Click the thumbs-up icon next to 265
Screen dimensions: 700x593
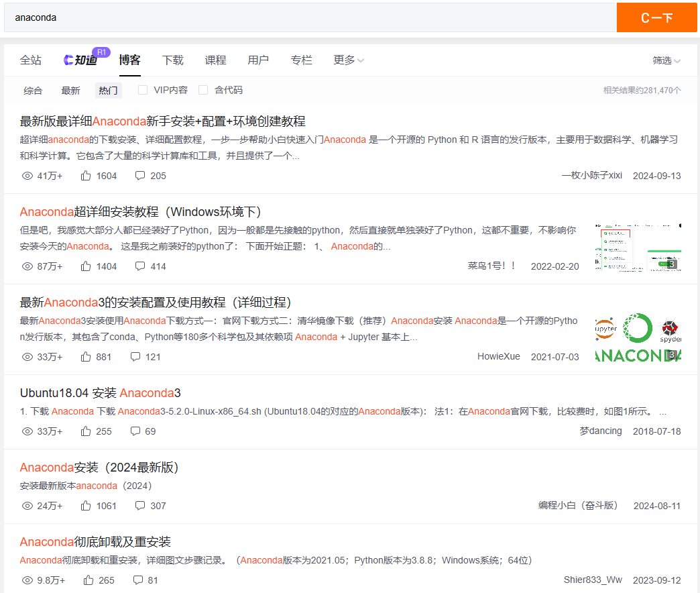[x=89, y=581]
